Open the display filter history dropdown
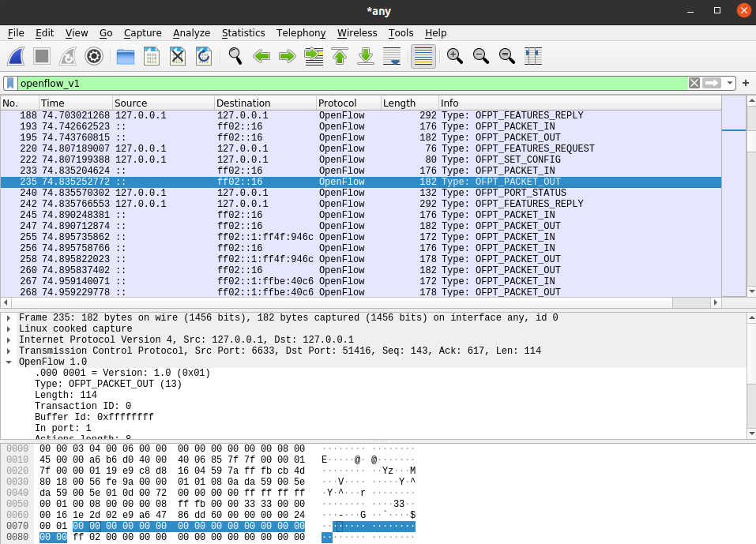 point(731,83)
